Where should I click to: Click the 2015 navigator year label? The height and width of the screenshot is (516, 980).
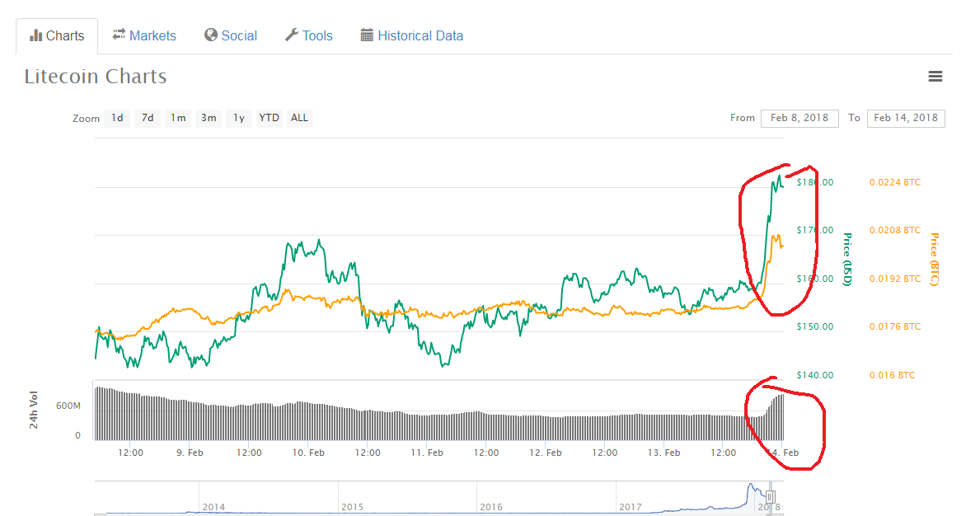(353, 507)
